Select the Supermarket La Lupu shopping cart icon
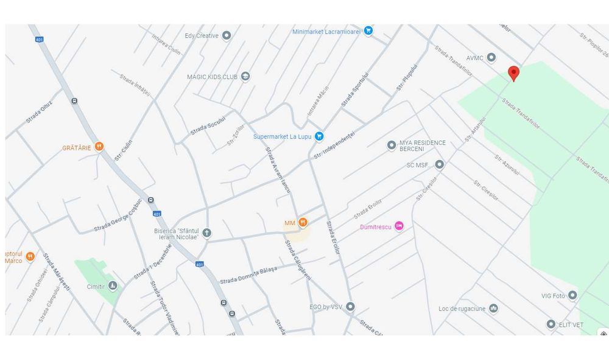Image resolution: width=609 pixels, height=364 pixels. coord(319,136)
